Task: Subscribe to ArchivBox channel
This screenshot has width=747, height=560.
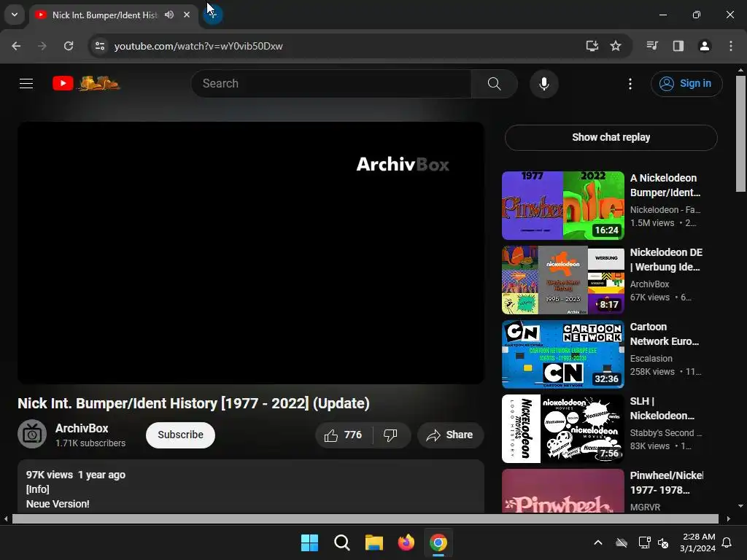Action: point(181,435)
